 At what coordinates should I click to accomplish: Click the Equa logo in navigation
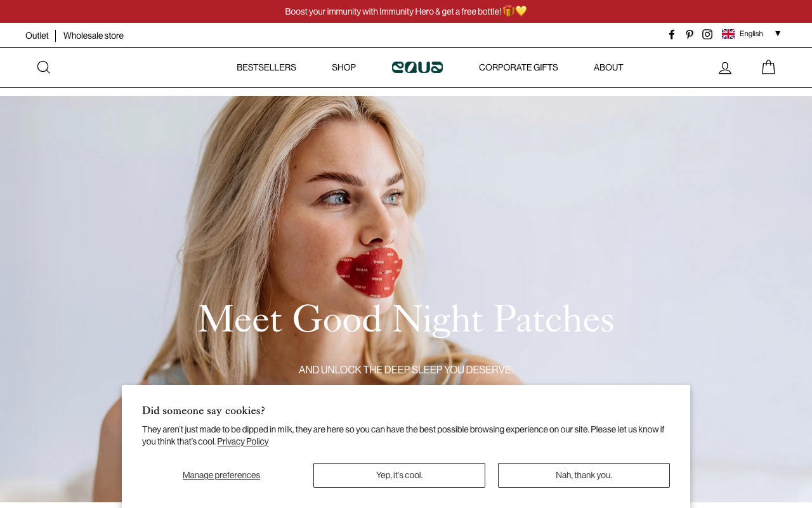[417, 67]
